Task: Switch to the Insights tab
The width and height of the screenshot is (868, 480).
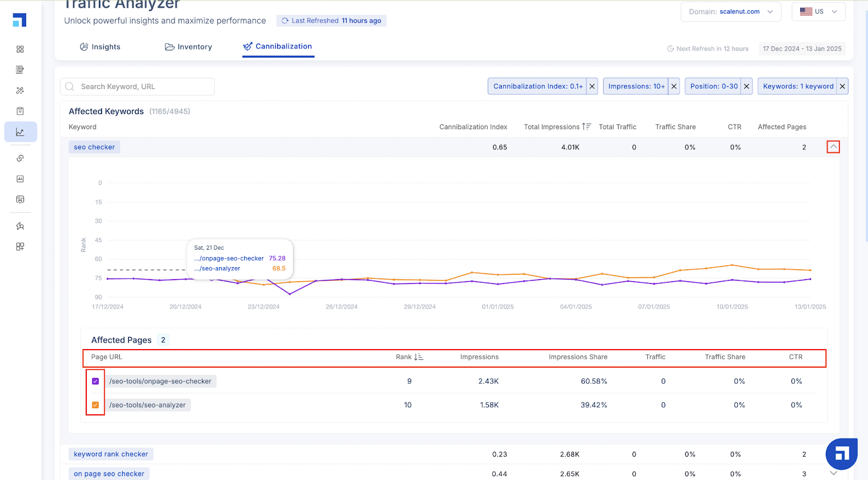Action: click(100, 47)
